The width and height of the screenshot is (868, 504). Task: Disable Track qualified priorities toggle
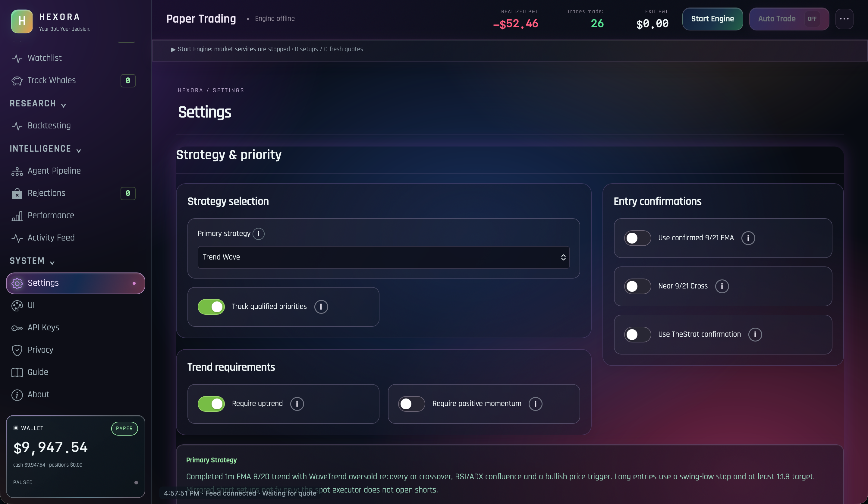pyautogui.click(x=211, y=307)
